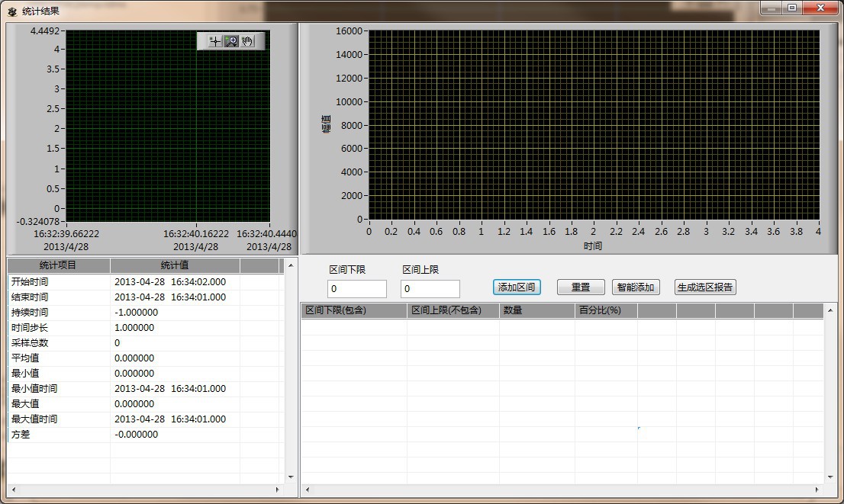Screen dimensions: 844x504
Task: Click the 统计项目 column header
Action: coord(58,265)
